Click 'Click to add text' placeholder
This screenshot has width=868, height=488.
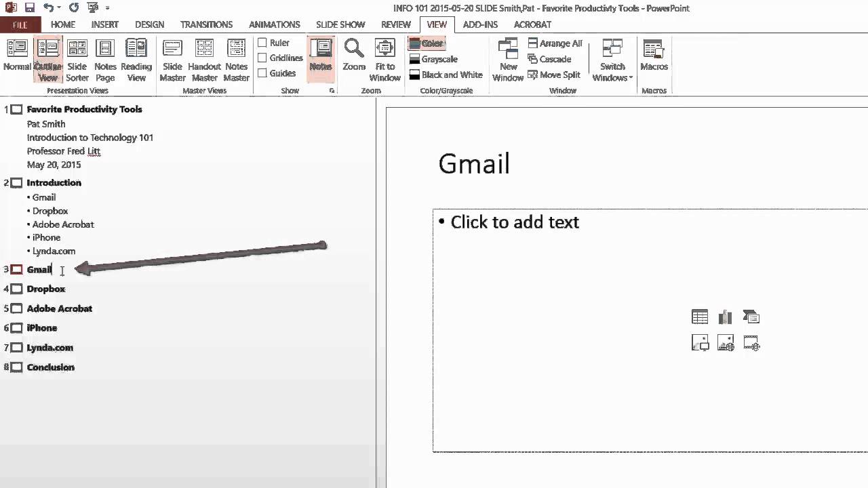point(515,222)
